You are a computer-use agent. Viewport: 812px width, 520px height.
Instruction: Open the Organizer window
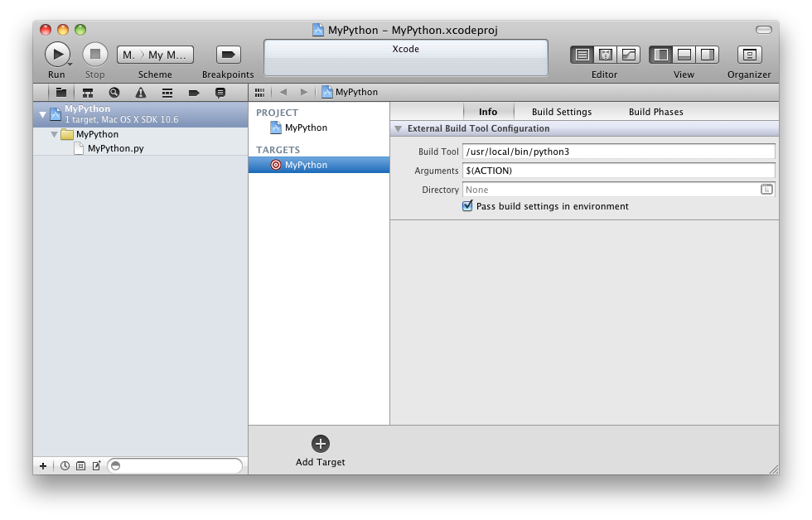(x=749, y=55)
